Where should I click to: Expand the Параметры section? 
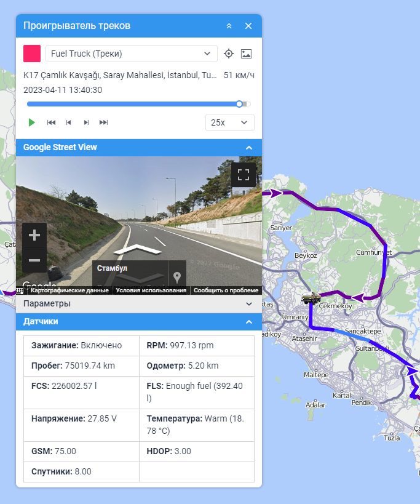point(139,304)
